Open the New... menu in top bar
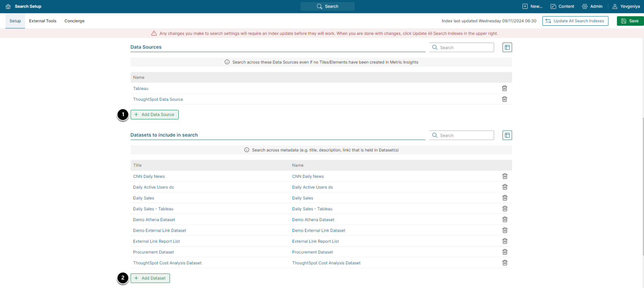Screen dimensions: 644x288 click(532, 6)
